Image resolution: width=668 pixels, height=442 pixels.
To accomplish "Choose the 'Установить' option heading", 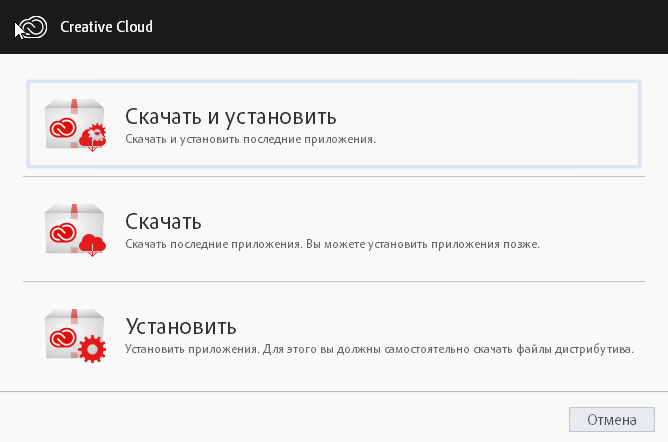I will tap(181, 327).
